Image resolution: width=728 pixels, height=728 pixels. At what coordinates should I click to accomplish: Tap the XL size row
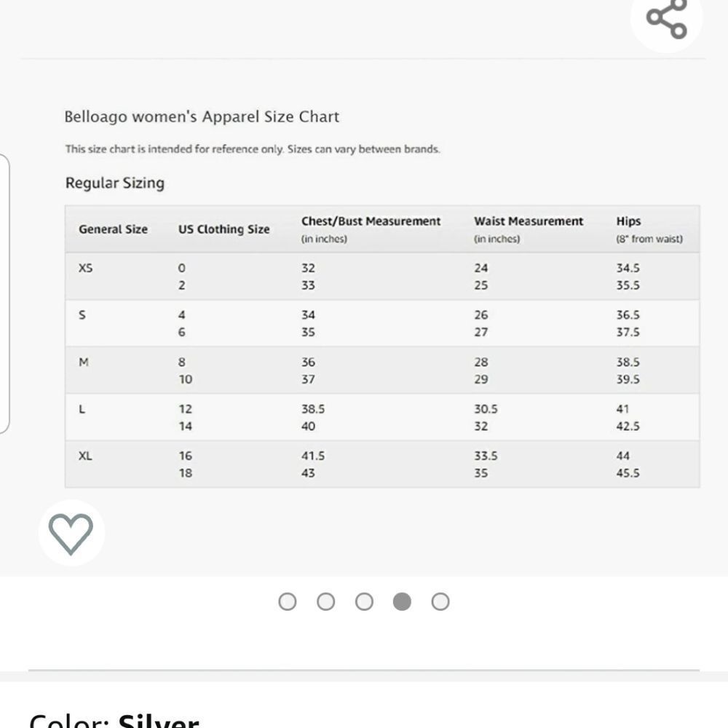coord(382,464)
